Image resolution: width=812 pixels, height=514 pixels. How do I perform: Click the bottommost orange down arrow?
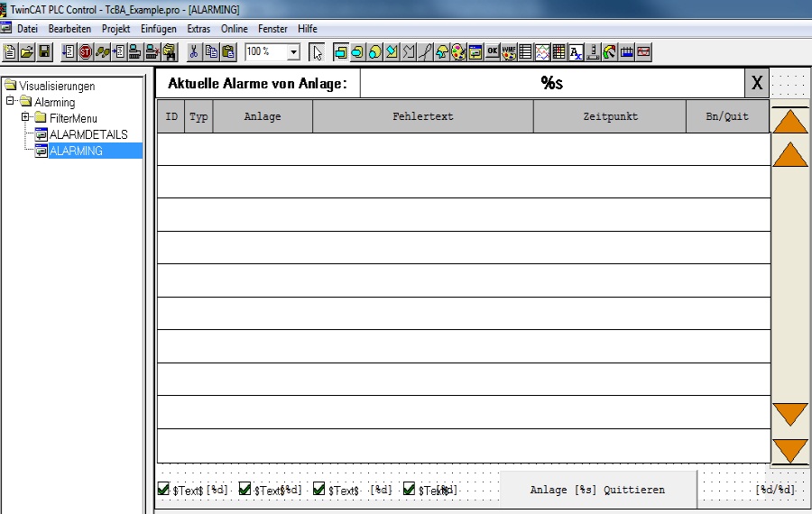click(790, 451)
